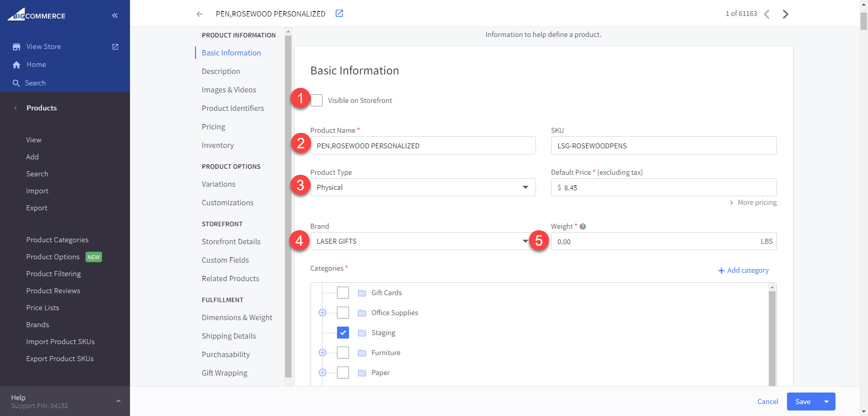
Task: Go to Product Identifiers section
Action: (233, 108)
